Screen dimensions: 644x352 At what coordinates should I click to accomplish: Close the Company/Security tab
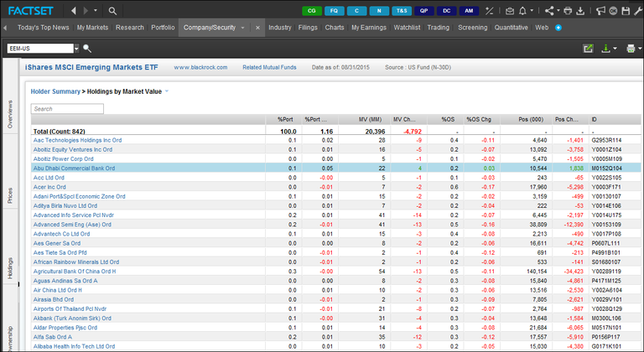coord(257,28)
